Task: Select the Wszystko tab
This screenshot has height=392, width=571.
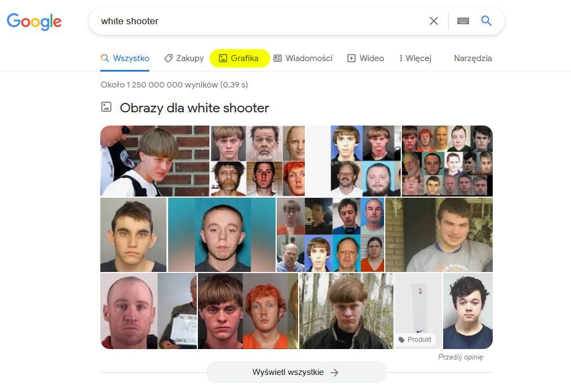Action: tap(125, 58)
